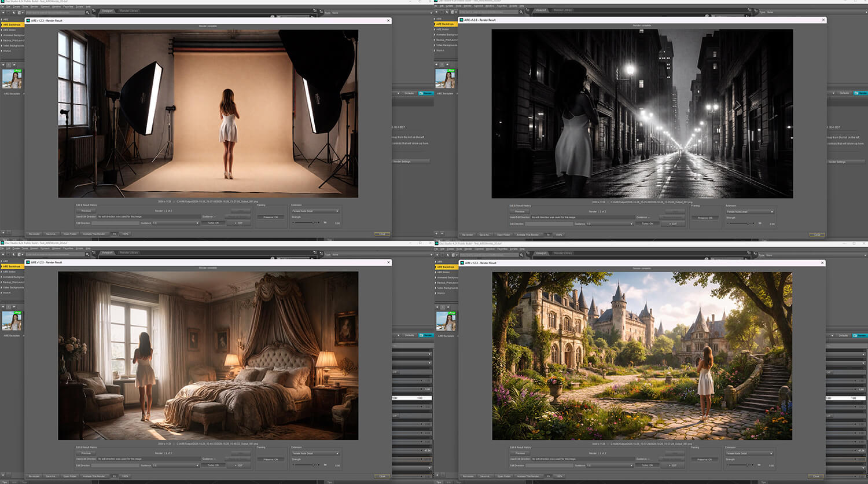Click the AIRE logo icon on bedroom render dialog
This screenshot has width=868, height=484.
28,262
